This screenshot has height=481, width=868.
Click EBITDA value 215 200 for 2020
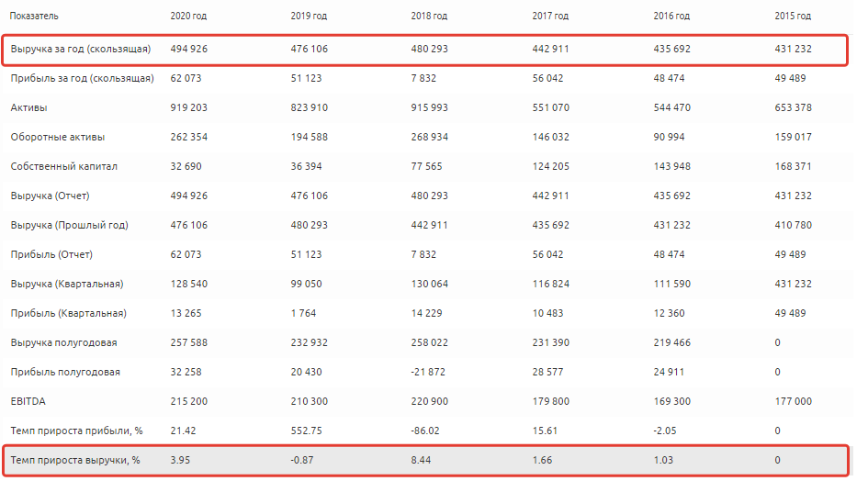pyautogui.click(x=189, y=401)
